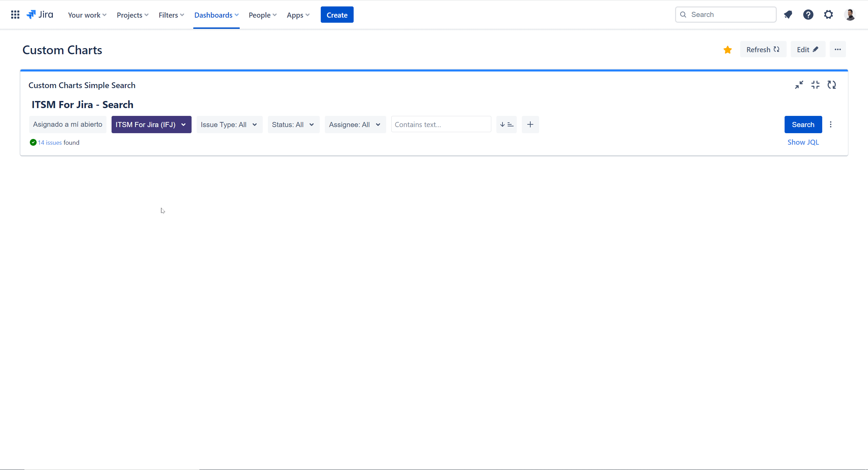Click the Jira logo

point(40,15)
